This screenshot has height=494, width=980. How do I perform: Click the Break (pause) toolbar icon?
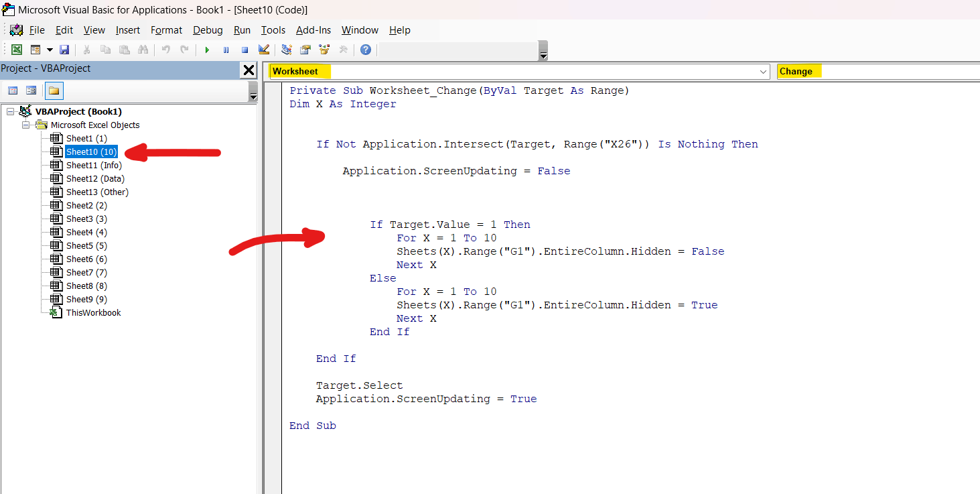tap(226, 50)
